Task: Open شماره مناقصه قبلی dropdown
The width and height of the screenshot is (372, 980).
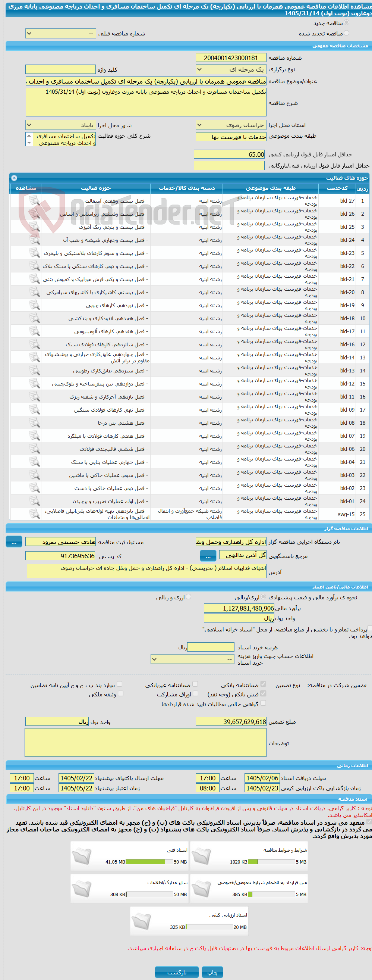Action: tap(60, 34)
